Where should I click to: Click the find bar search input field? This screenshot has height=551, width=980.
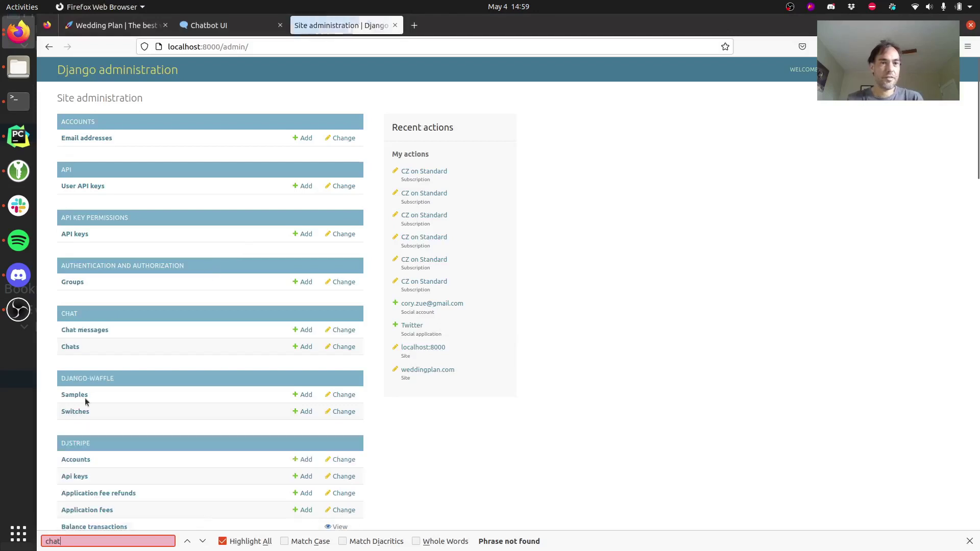click(108, 541)
